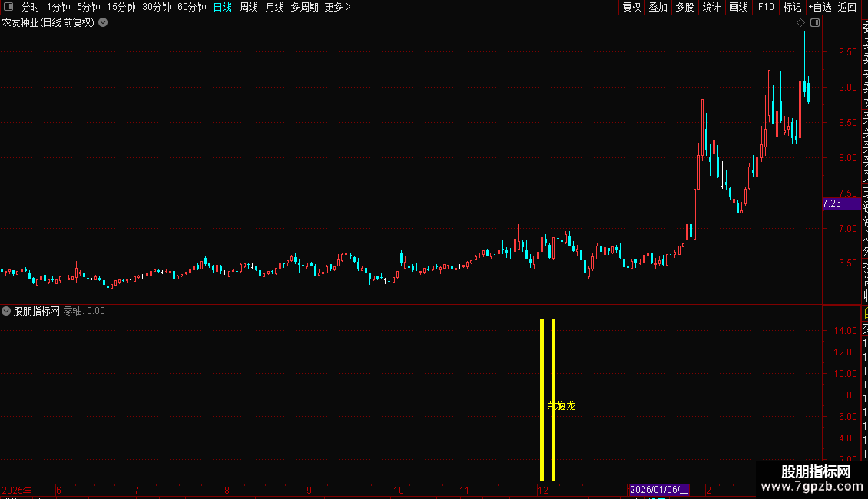Click month 12 marker on time axis
The height and width of the screenshot is (499, 868).
tap(542, 490)
